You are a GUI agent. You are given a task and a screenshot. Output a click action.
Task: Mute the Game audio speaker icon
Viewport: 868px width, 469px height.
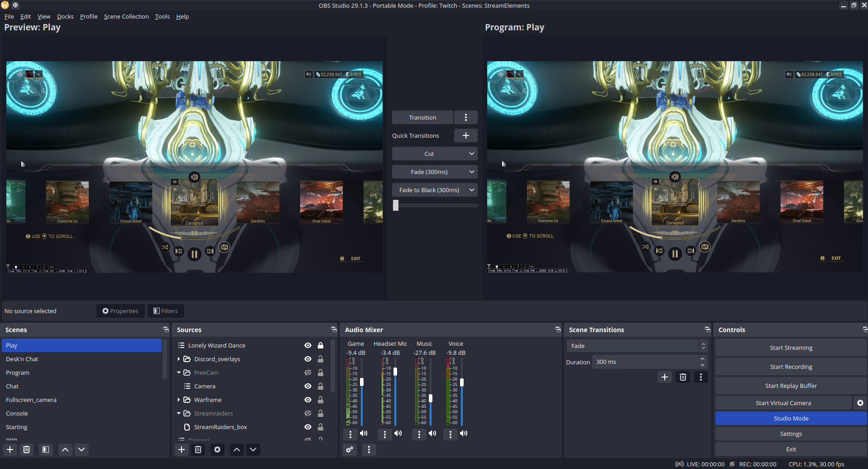coord(364,434)
